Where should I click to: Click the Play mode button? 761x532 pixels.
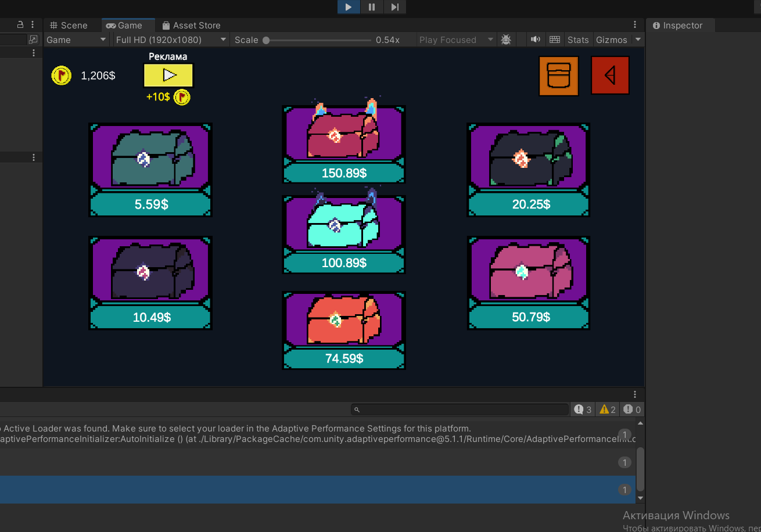tap(349, 7)
